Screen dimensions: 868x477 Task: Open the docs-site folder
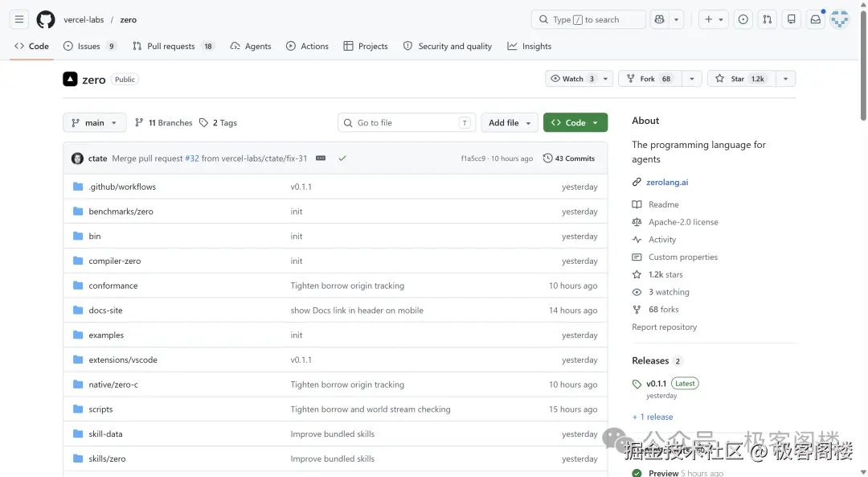105,310
